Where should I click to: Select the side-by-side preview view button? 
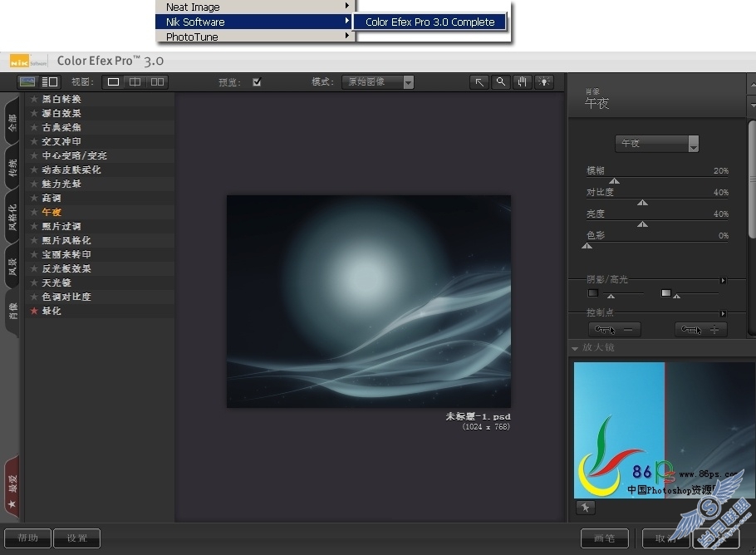pos(157,82)
